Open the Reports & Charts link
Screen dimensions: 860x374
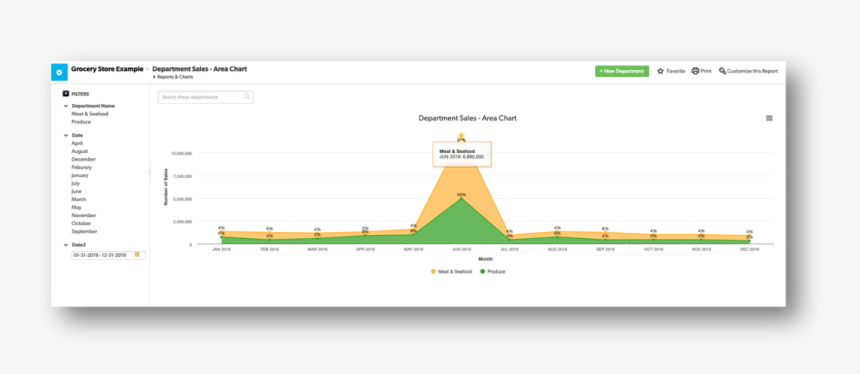(175, 77)
